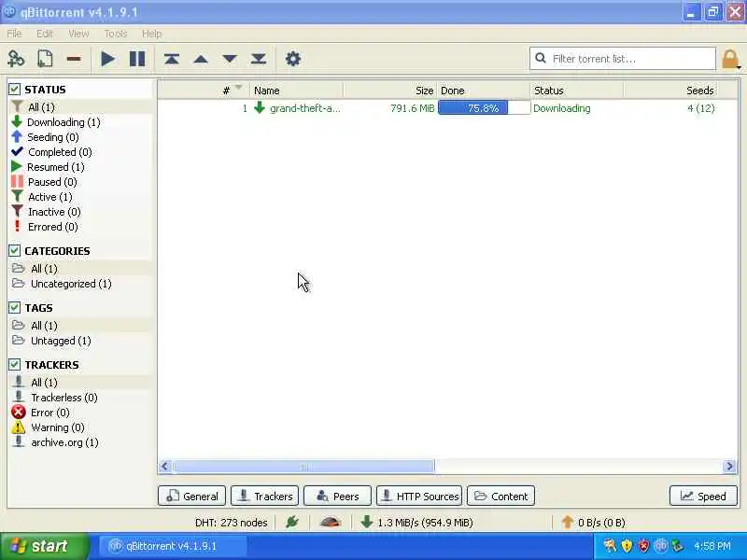
Task: Click the scrollbar left arrow
Action: (165, 466)
